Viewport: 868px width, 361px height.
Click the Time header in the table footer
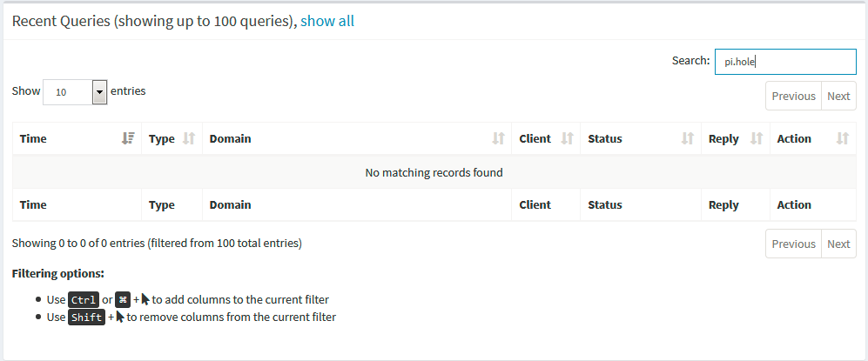(33, 204)
